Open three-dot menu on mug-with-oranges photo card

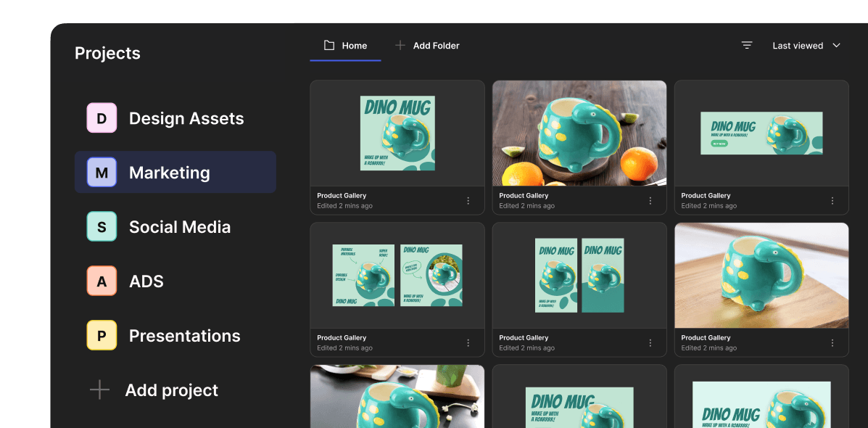(x=650, y=200)
